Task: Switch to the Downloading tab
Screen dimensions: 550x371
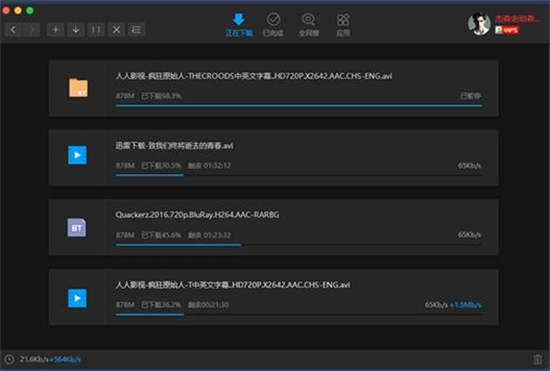Action: point(239,25)
